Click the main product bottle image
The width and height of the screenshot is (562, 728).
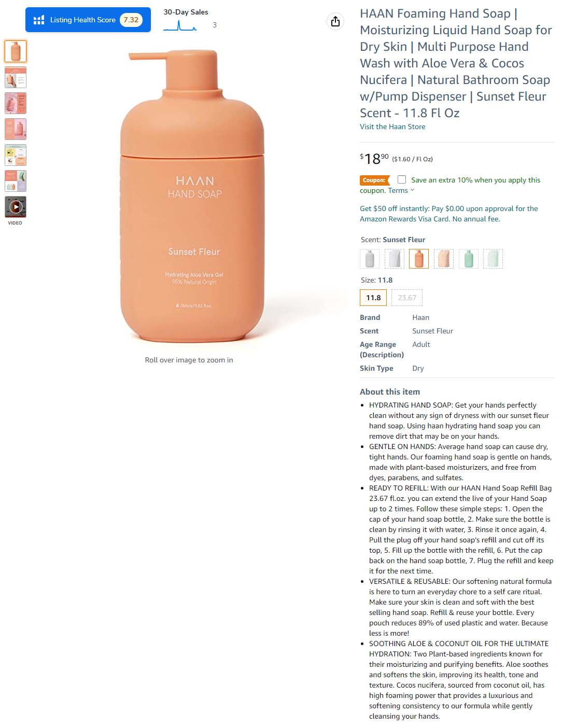pos(192,196)
